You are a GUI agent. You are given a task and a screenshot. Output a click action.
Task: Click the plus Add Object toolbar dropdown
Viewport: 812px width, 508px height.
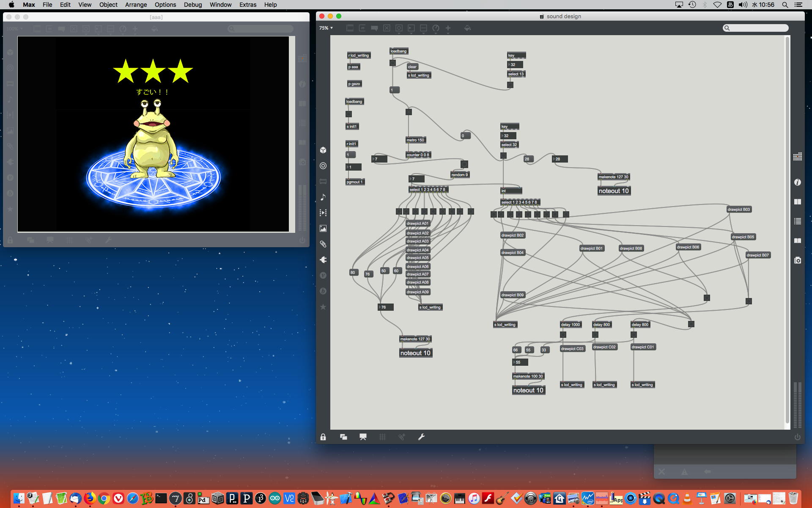[x=448, y=28]
